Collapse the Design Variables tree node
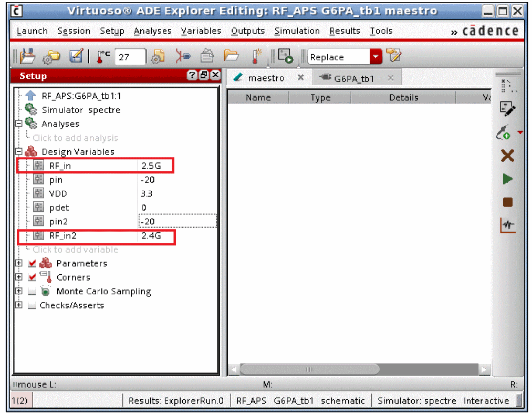The width and height of the screenshot is (532, 413). coord(19,151)
